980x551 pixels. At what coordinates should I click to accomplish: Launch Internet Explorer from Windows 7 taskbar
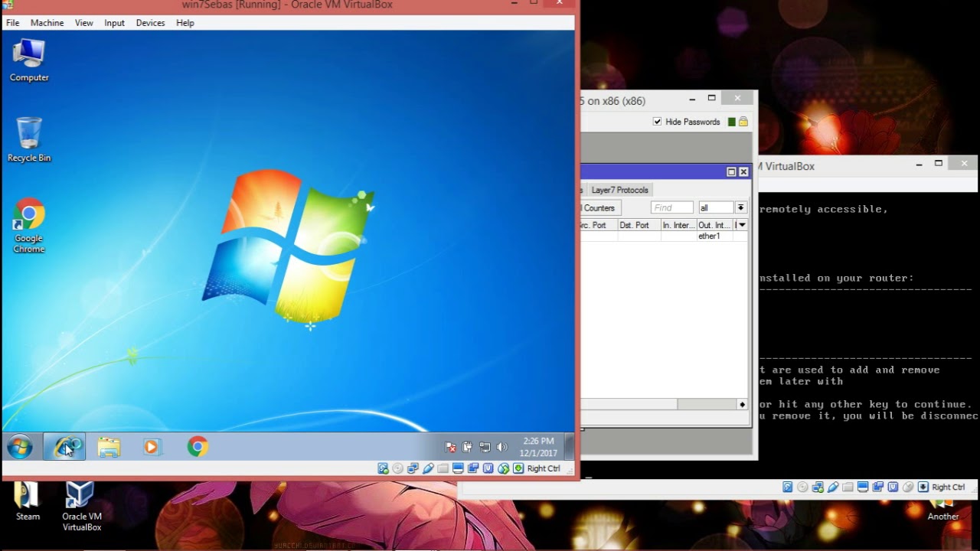pyautogui.click(x=64, y=447)
